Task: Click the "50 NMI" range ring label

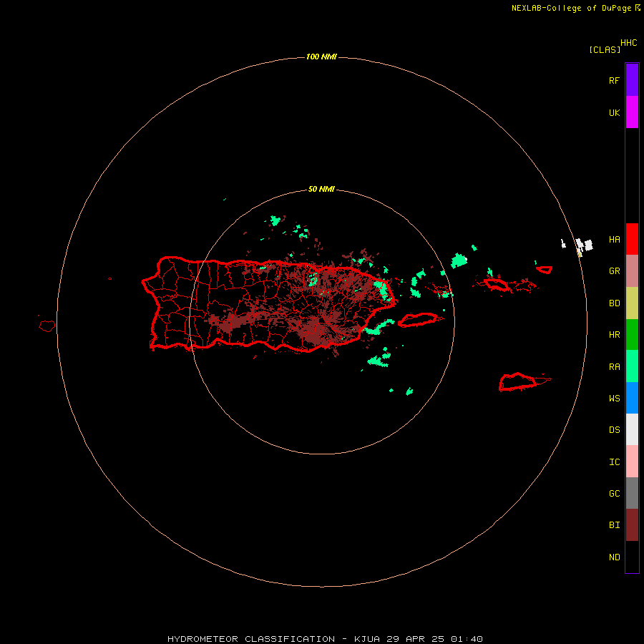Action: tap(321, 189)
